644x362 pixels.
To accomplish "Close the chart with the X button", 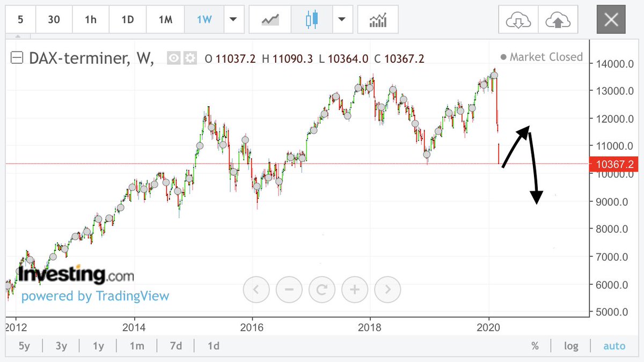I will coord(611,20).
